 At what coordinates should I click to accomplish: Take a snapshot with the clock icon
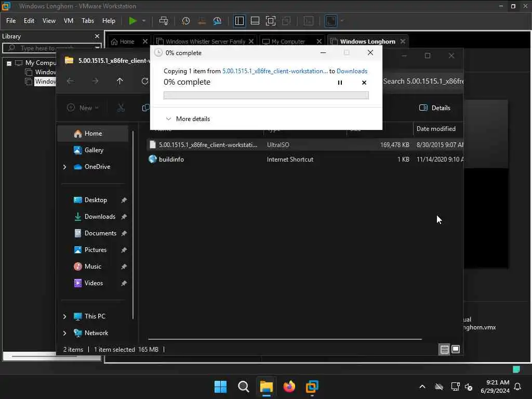click(x=185, y=21)
